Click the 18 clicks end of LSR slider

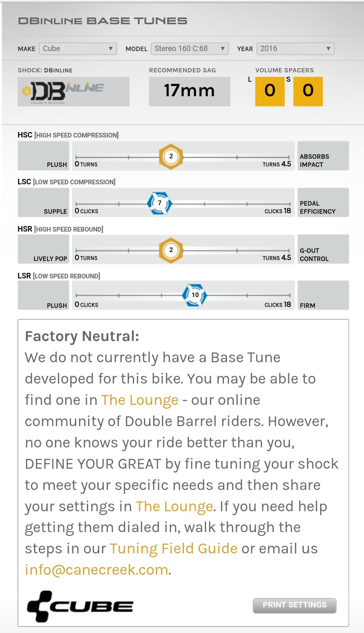278,304
